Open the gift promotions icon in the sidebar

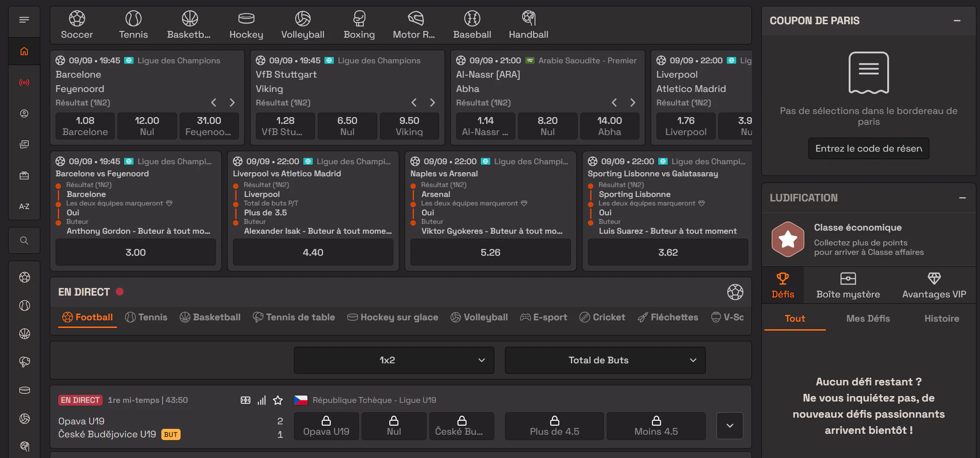24,175
